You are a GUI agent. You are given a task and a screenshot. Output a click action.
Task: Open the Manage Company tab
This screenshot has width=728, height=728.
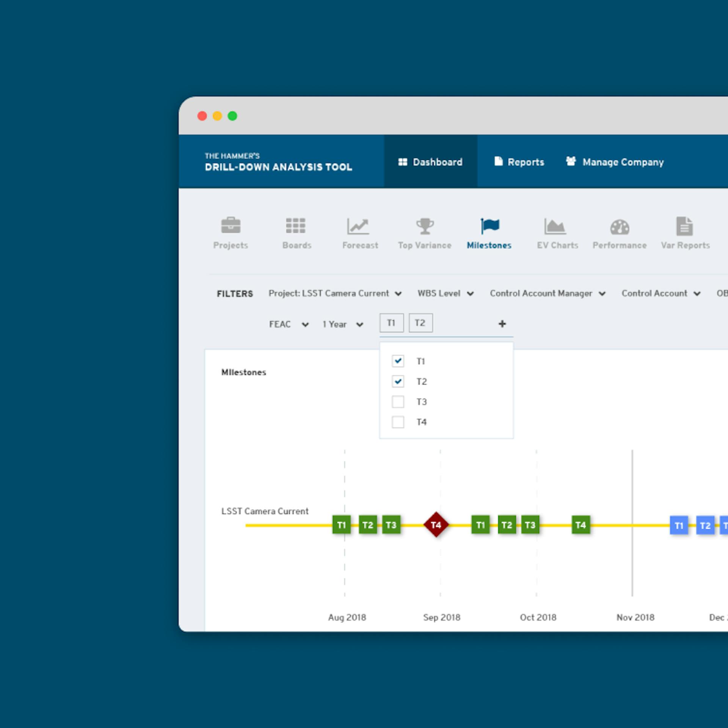615,162
